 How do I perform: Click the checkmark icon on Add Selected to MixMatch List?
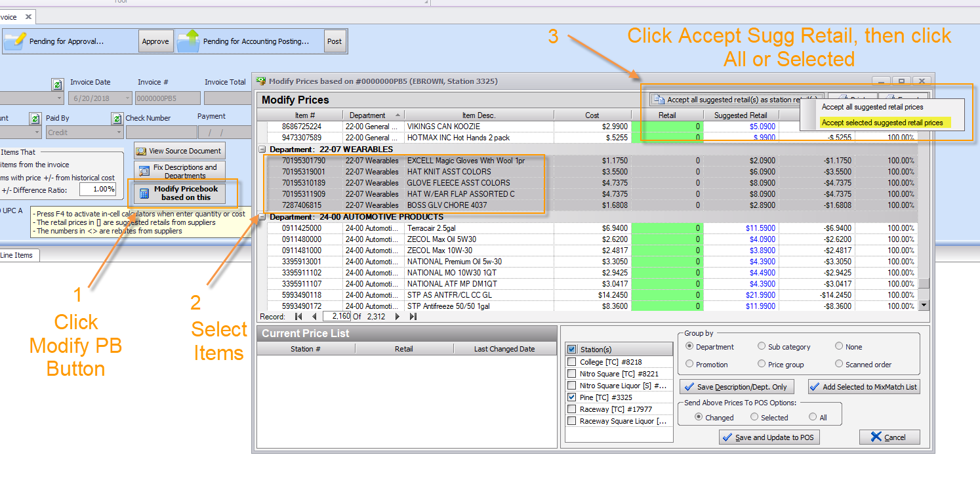(815, 387)
